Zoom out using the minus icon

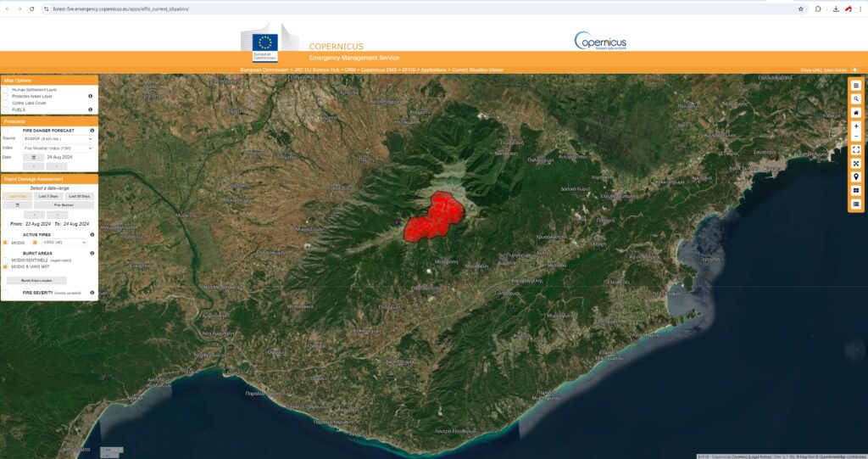click(x=856, y=136)
